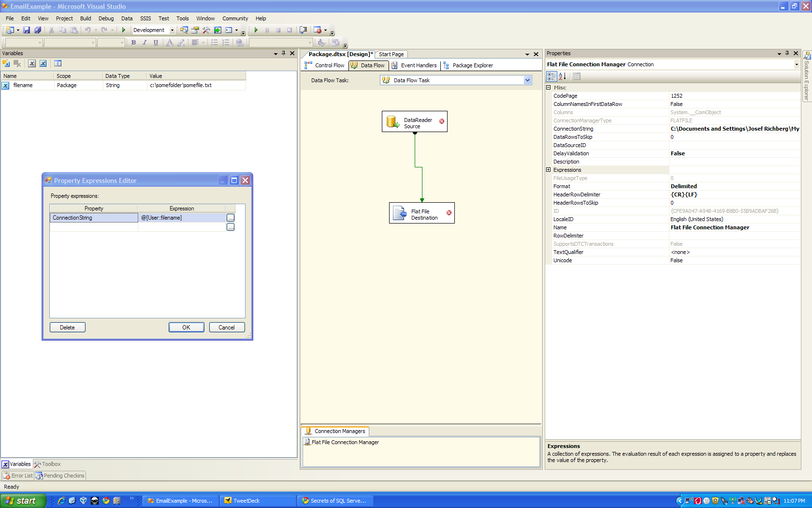Pin the Properties panel
This screenshot has height=508, width=812.
(787, 53)
